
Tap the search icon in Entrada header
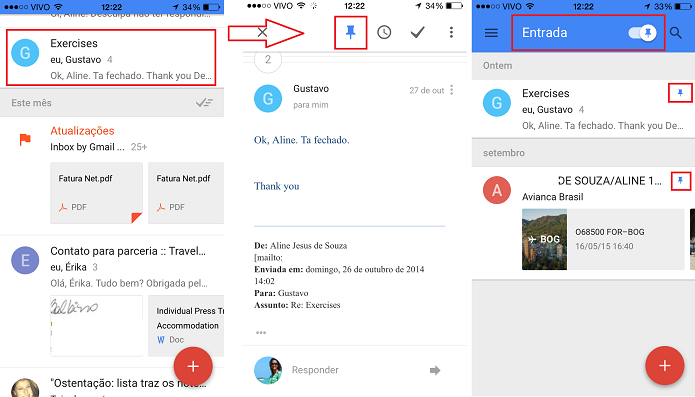pos(675,33)
